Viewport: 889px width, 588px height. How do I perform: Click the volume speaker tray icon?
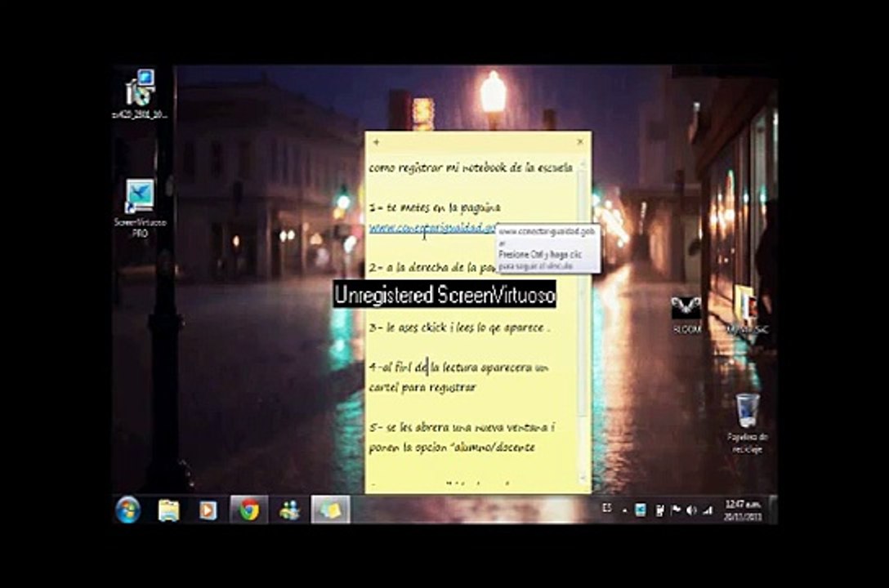coord(691,510)
